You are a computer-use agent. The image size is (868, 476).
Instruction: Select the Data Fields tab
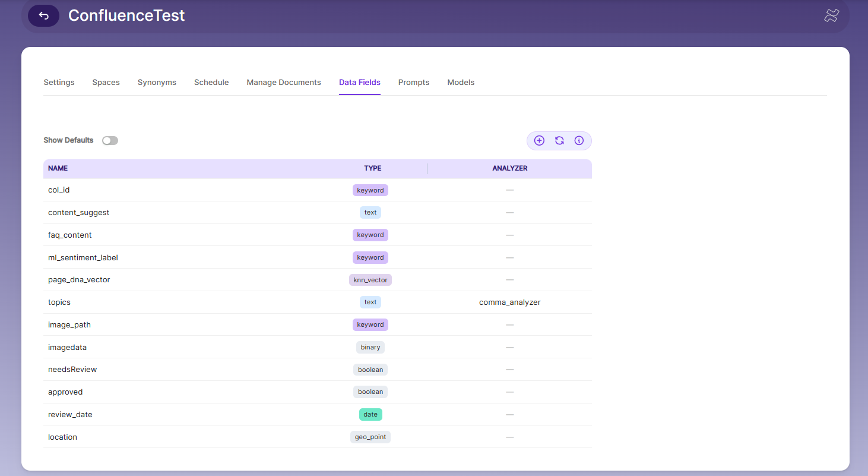tap(360, 83)
